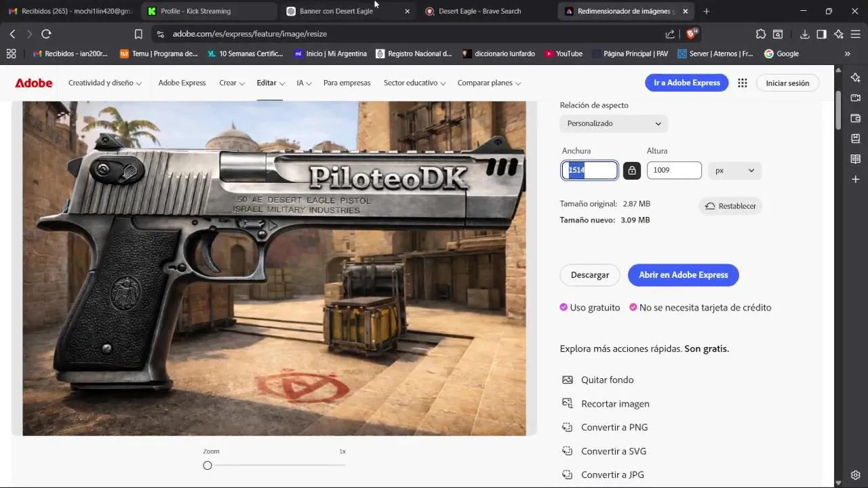
Task: Expand the Crear menu
Action: coord(232,83)
